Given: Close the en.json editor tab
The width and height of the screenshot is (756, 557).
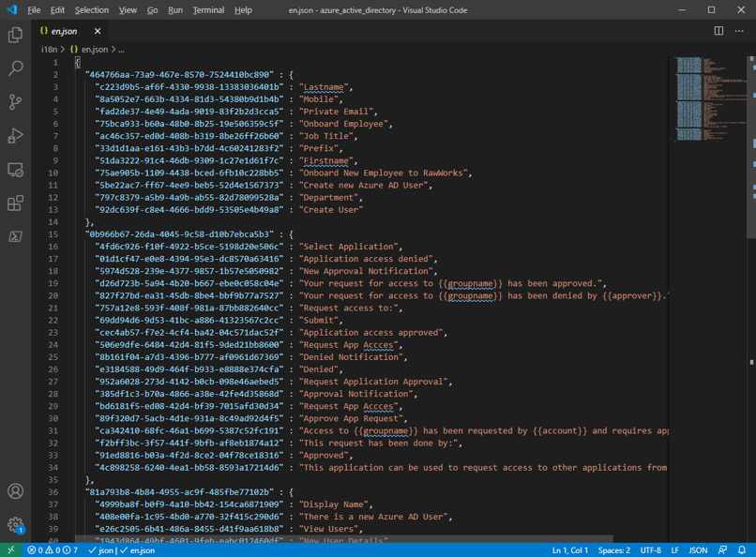Looking at the screenshot, I should click(98, 31).
